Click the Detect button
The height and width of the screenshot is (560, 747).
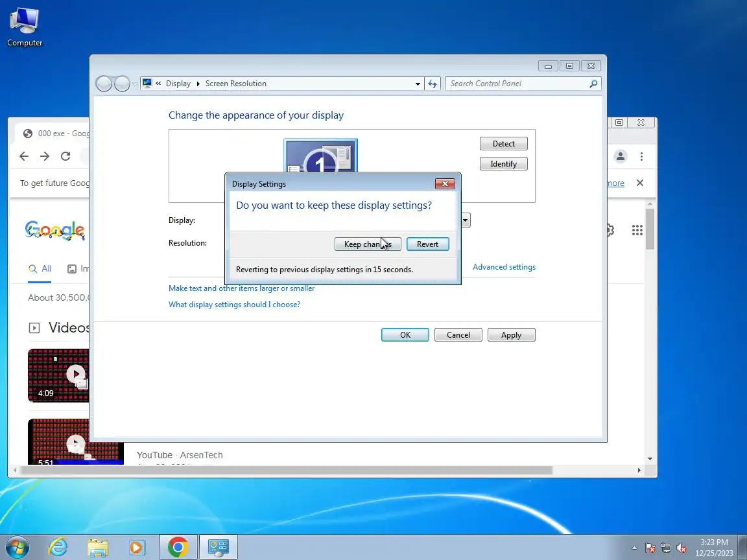[x=504, y=144]
